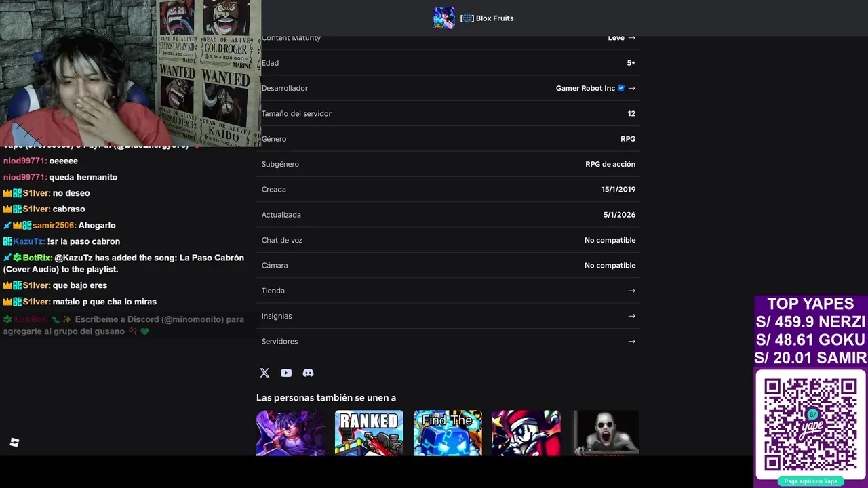This screenshot has height=488, width=868.
Task: Open the RANKED game thumbnail
Action: click(369, 432)
